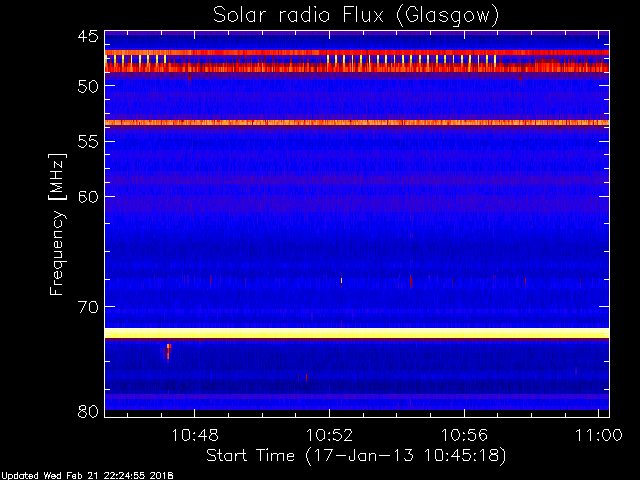640x480 pixels.
Task: Click the 10:48 time tick label
Action: tap(195, 435)
